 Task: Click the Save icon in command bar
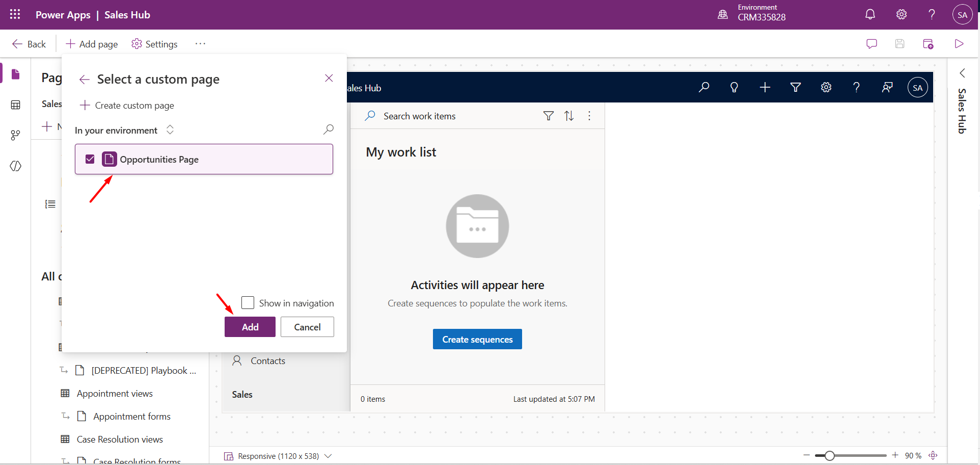click(900, 44)
